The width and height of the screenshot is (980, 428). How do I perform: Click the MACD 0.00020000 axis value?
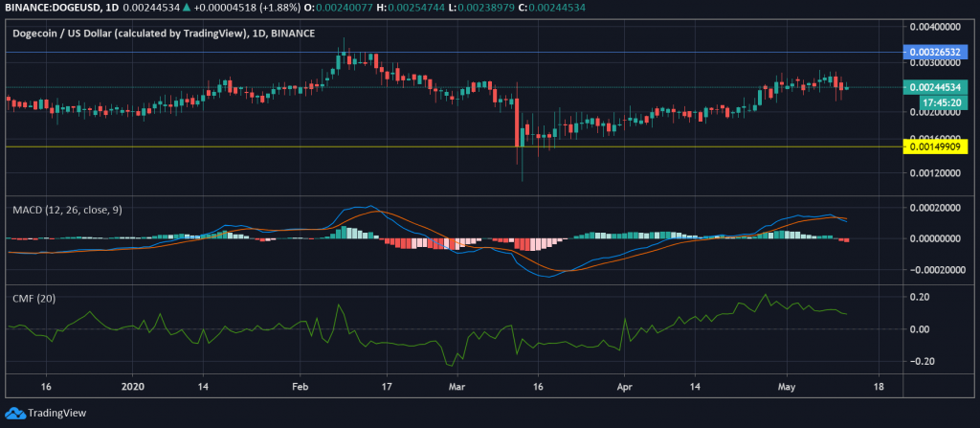tap(936, 208)
